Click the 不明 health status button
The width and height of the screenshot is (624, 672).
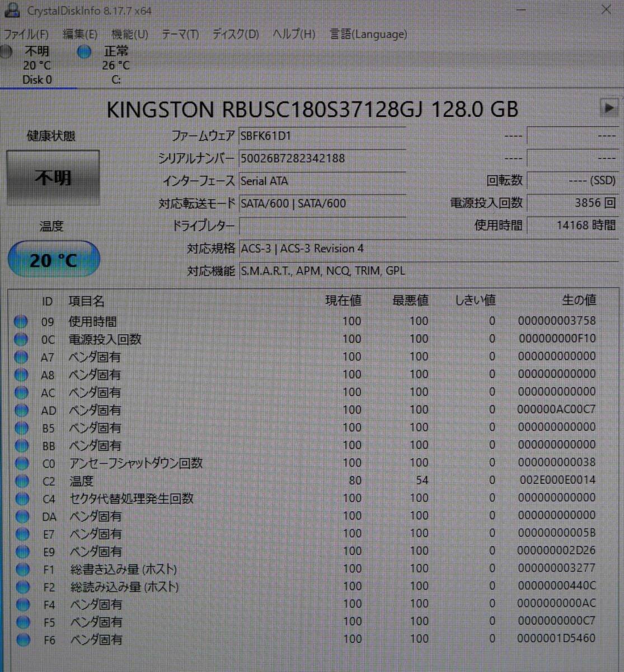(x=53, y=178)
